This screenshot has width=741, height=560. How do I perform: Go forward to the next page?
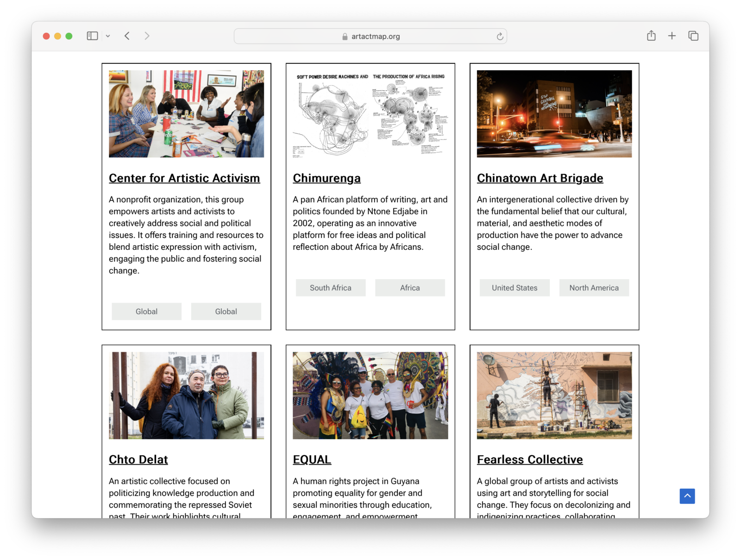pos(147,36)
